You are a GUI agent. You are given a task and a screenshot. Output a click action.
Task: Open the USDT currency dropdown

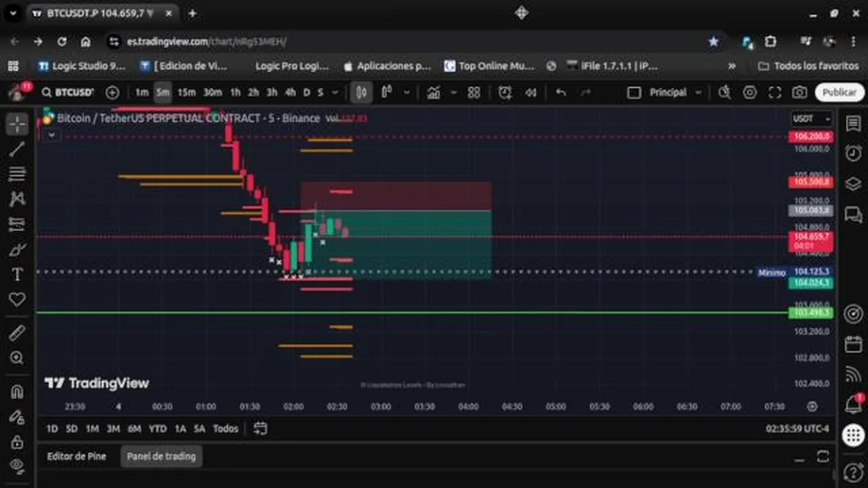pyautogui.click(x=812, y=119)
